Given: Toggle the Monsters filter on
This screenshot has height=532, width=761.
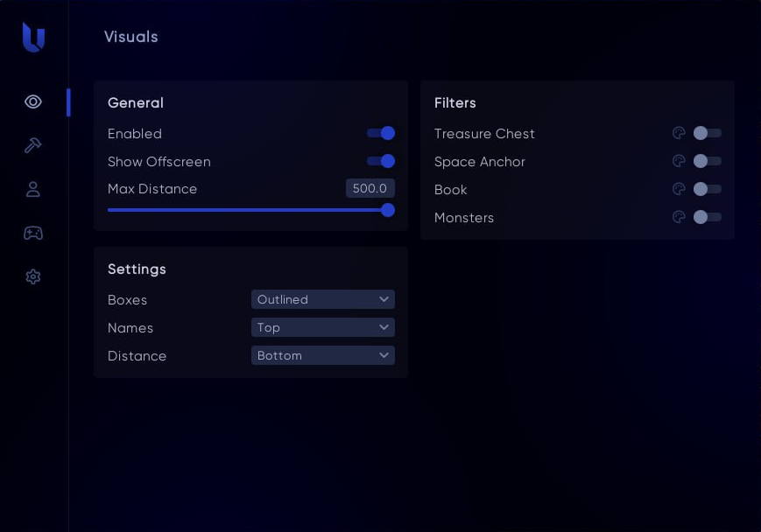Looking at the screenshot, I should [707, 217].
